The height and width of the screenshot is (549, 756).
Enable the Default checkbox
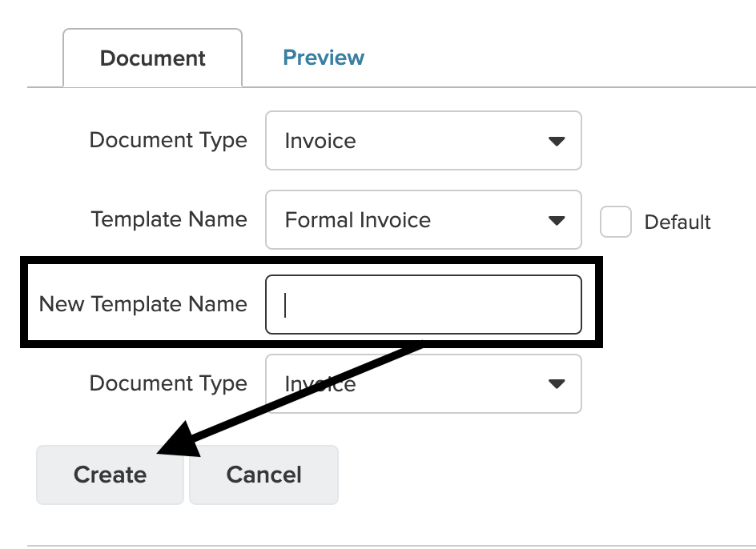(616, 222)
